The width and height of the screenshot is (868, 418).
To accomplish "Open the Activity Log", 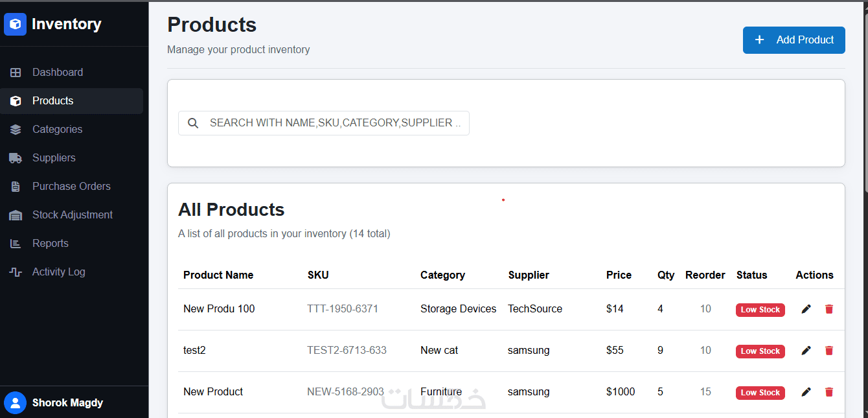I will point(59,272).
